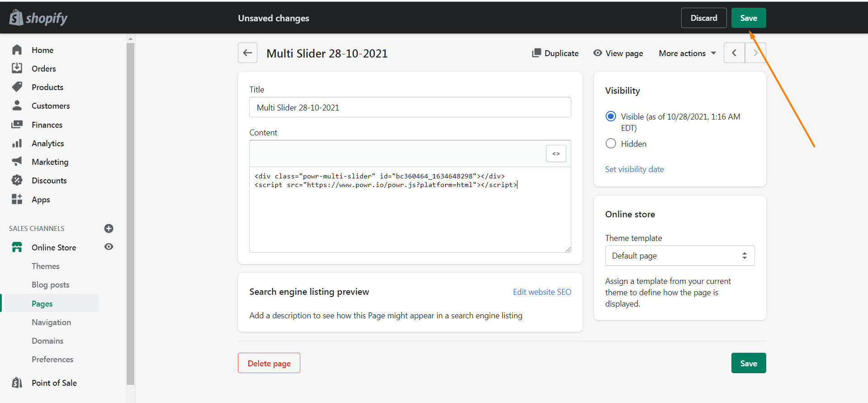
Task: View online store via eye icon
Action: click(109, 247)
